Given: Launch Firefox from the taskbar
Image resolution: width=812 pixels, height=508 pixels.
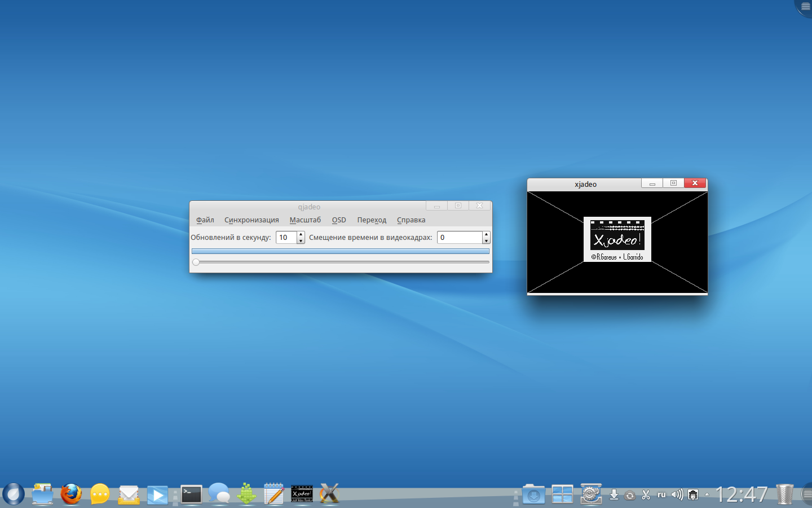Looking at the screenshot, I should [71, 494].
